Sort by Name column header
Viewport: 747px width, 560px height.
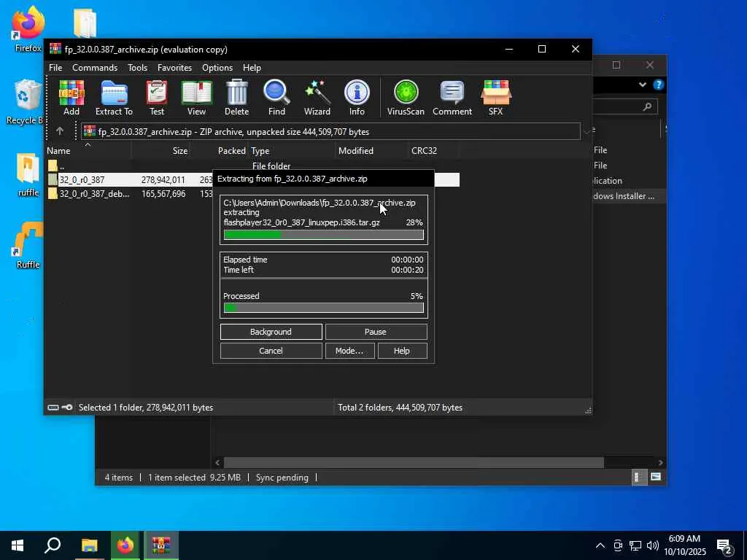pos(88,150)
